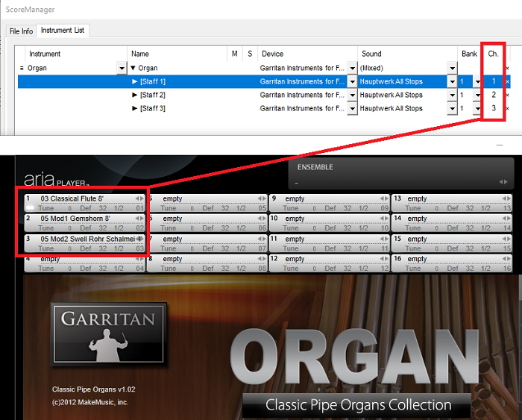
Task: Switch to the File Info tab
Action: 21,31
